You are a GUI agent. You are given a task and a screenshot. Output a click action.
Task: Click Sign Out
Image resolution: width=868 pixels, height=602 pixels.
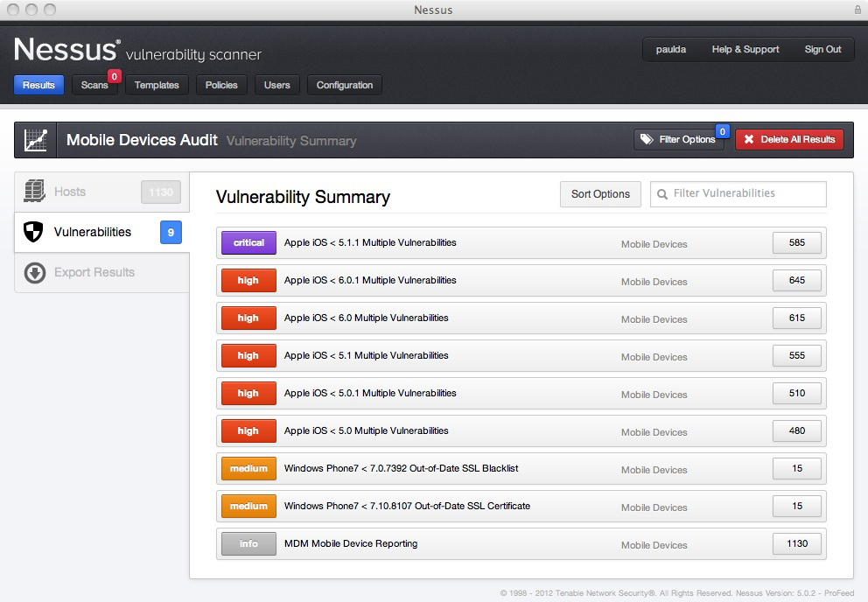pyautogui.click(x=822, y=49)
